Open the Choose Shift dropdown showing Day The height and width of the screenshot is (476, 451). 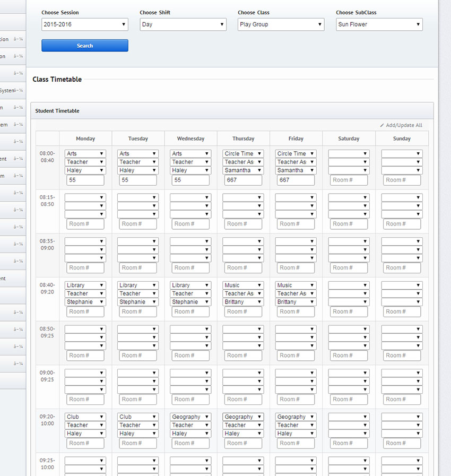[183, 24]
